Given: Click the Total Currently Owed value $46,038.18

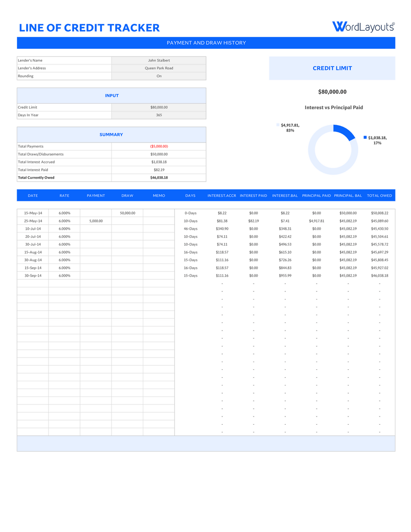Looking at the screenshot, I should click(x=158, y=177).
